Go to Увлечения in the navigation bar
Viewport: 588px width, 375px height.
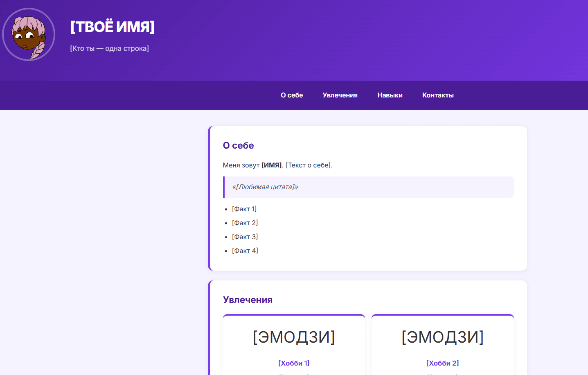(x=340, y=95)
